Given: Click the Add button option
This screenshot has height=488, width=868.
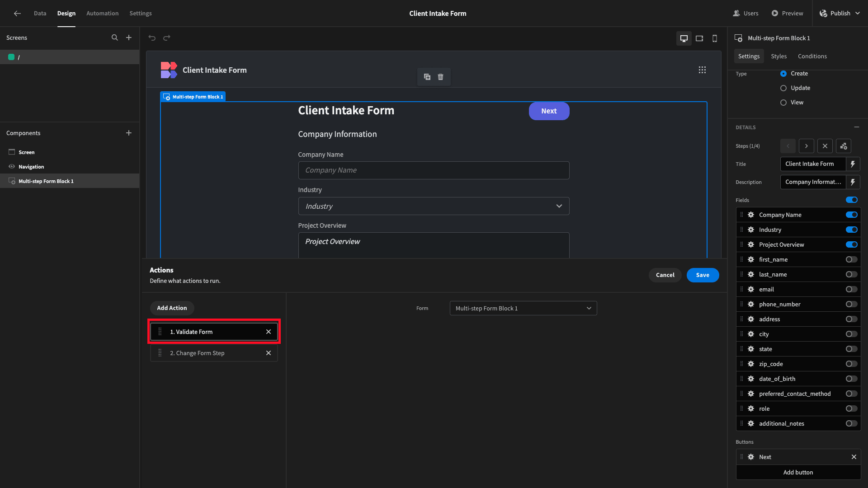Looking at the screenshot, I should 798,472.
